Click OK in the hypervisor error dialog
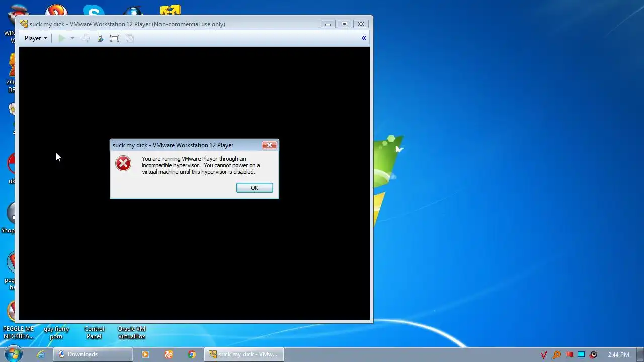This screenshot has width=644, height=362. (x=255, y=188)
